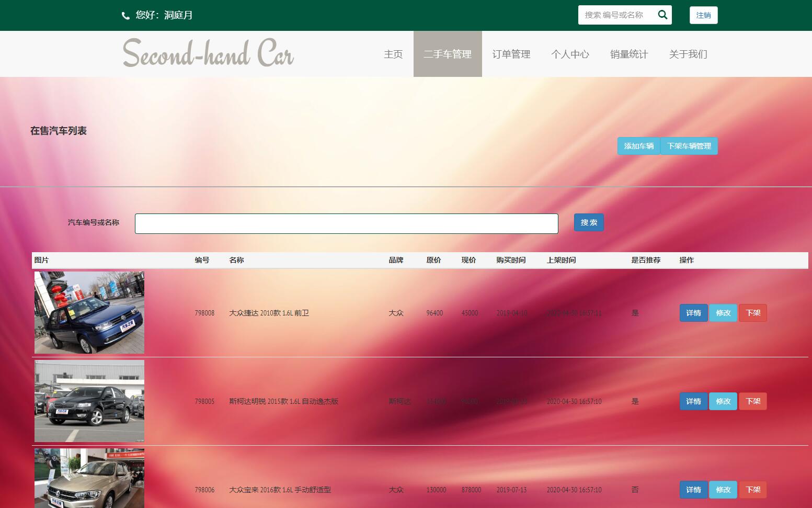Image resolution: width=812 pixels, height=508 pixels.
Task: Open the 大众捷达 car photo
Action: (89, 312)
